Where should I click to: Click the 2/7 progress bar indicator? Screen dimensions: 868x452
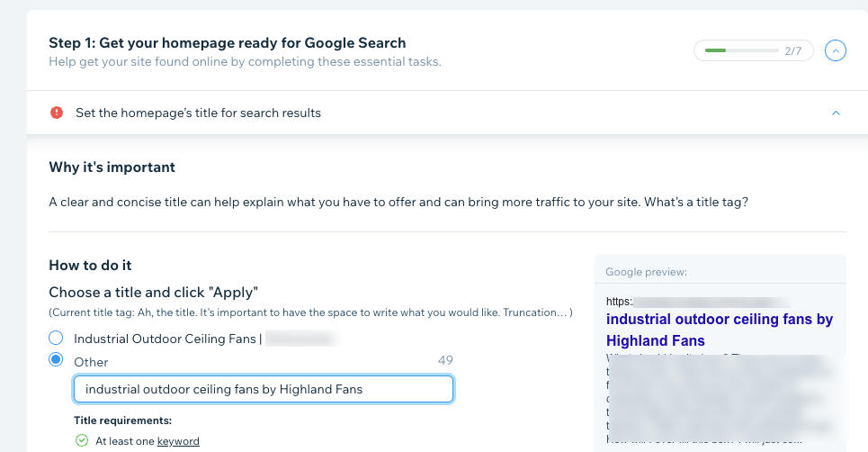pyautogui.click(x=754, y=50)
